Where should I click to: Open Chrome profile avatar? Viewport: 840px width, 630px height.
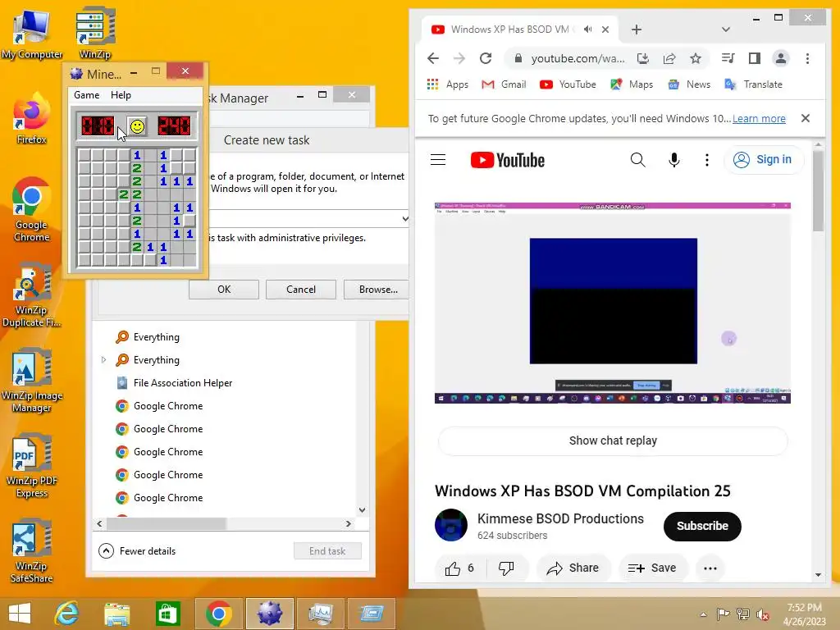[781, 58]
